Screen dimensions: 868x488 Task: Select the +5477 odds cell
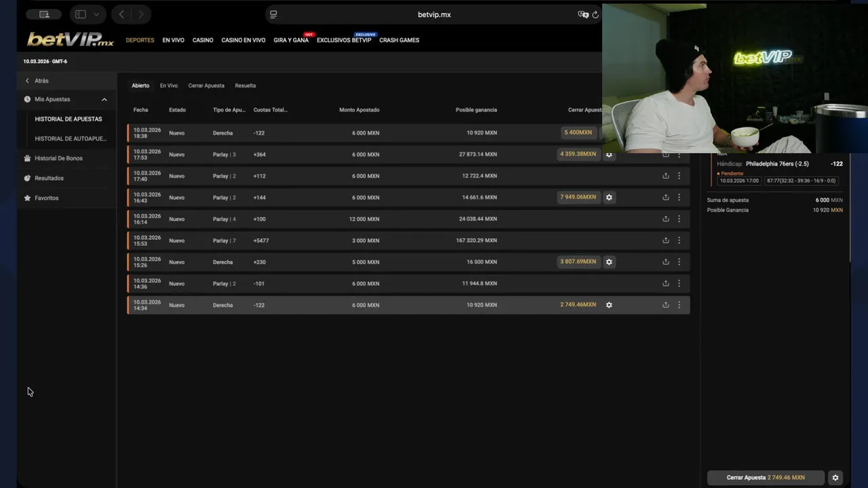[260, 241]
